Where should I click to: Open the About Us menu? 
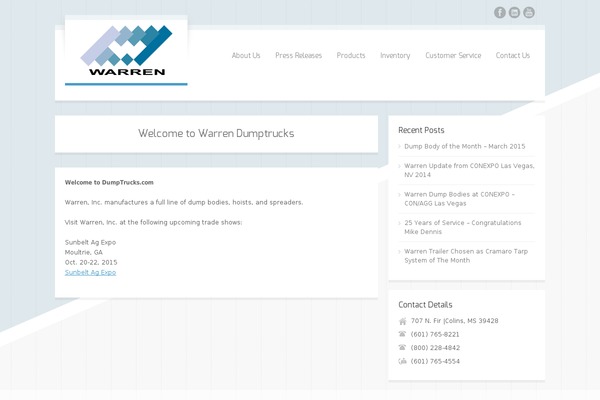coord(246,56)
